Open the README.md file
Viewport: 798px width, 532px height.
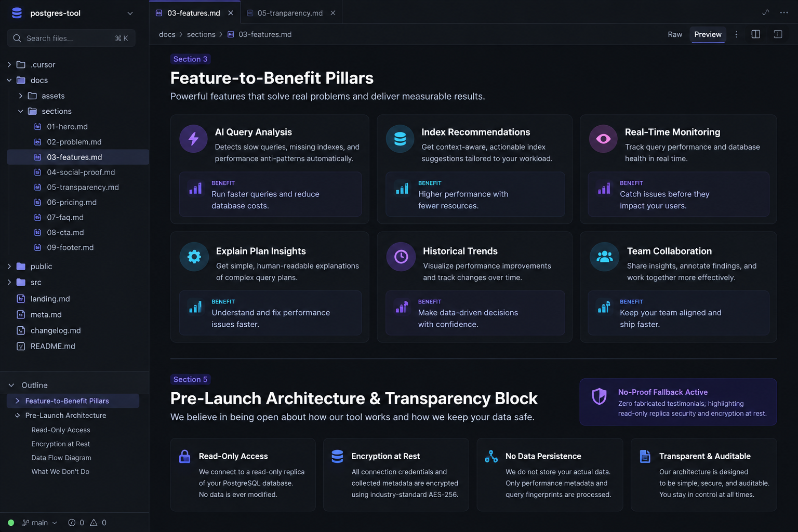pos(52,346)
